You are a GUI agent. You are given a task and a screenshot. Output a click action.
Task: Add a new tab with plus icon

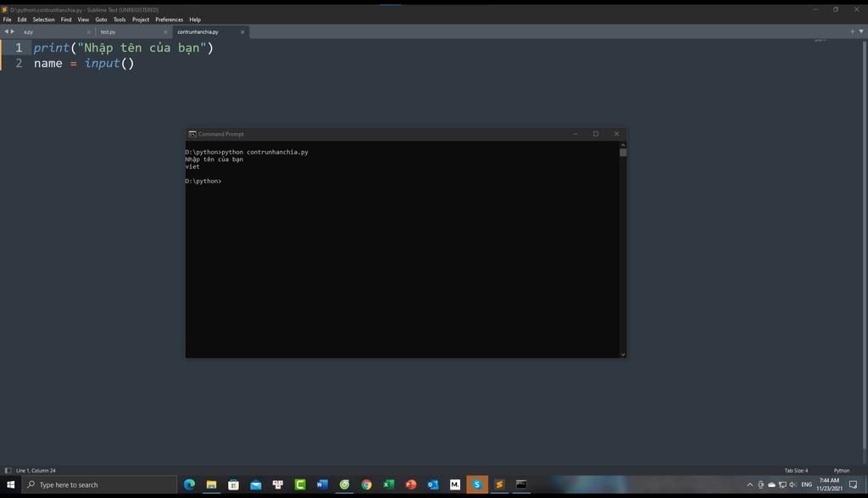click(852, 31)
